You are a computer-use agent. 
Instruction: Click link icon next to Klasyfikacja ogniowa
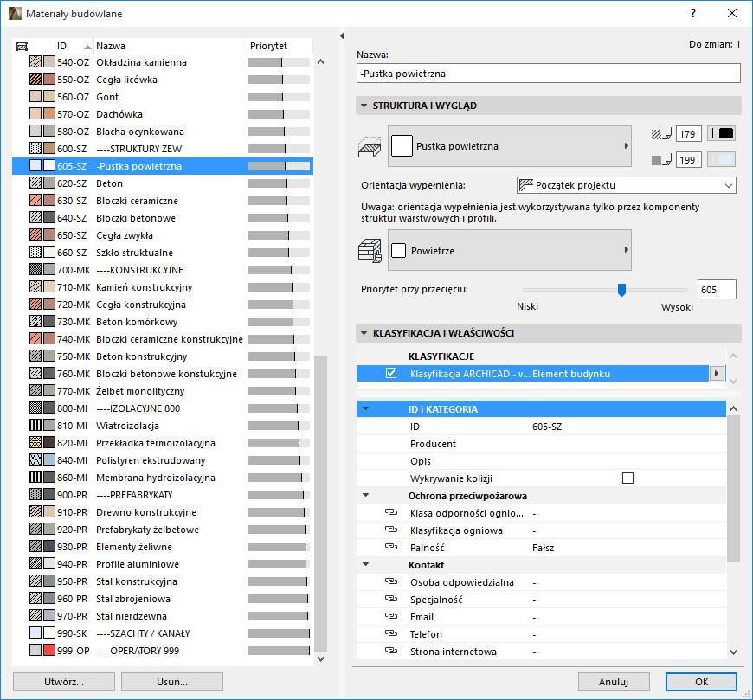pyautogui.click(x=391, y=530)
